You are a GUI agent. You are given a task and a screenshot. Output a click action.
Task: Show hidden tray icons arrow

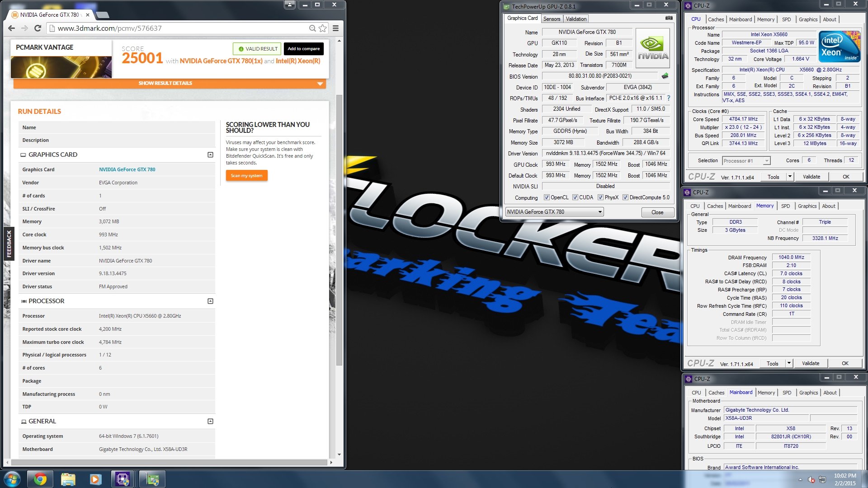(x=800, y=479)
